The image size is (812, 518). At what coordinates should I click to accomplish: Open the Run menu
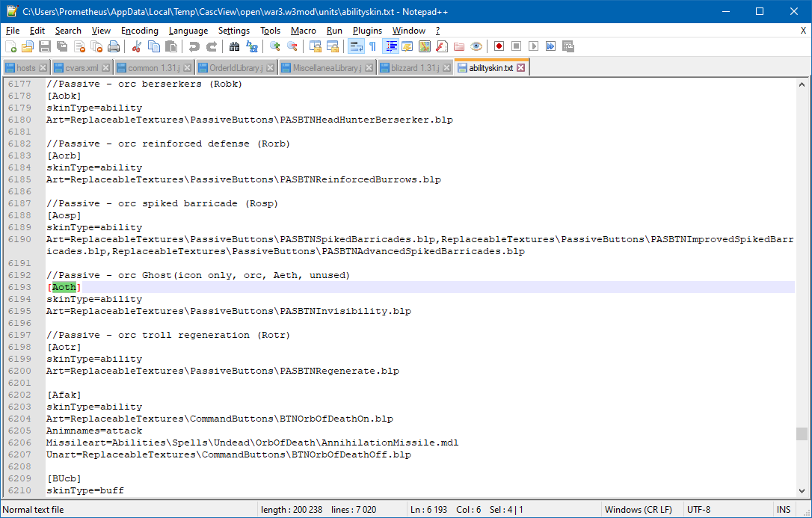click(x=334, y=31)
